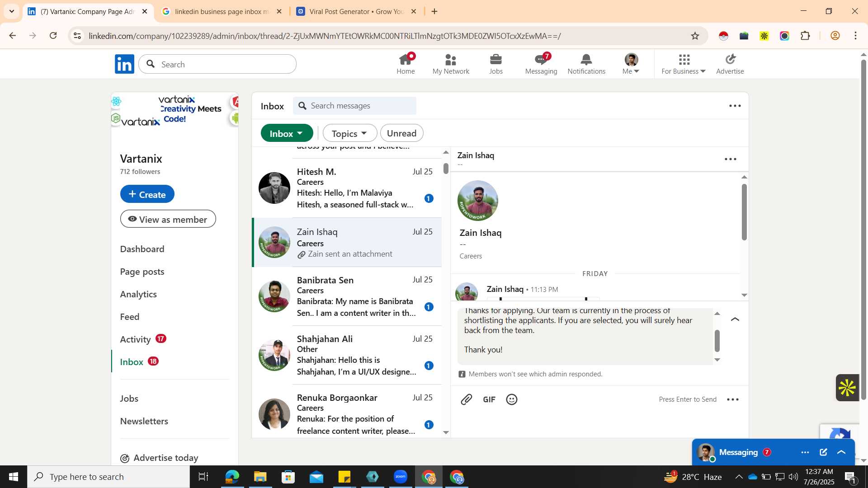868x488 pixels.
Task: Expand the Topics dropdown
Action: pyautogui.click(x=349, y=133)
